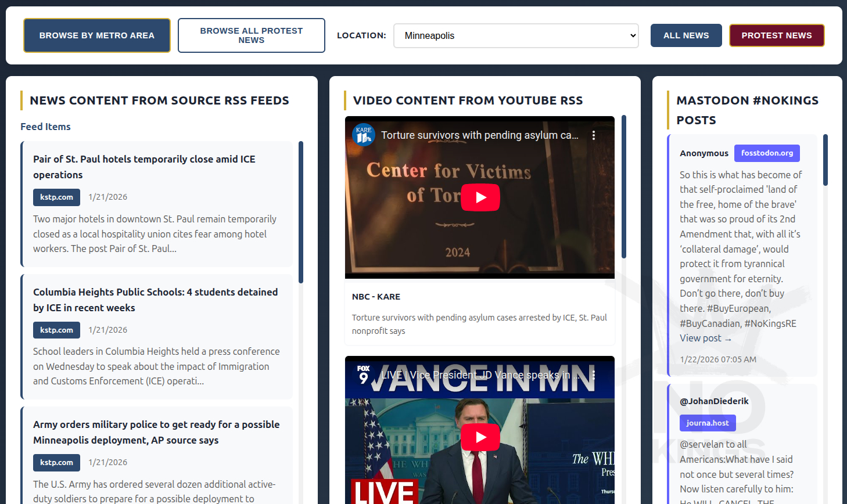Screen dimensions: 847x504
Task: Filter to Protest News
Action: (x=776, y=35)
